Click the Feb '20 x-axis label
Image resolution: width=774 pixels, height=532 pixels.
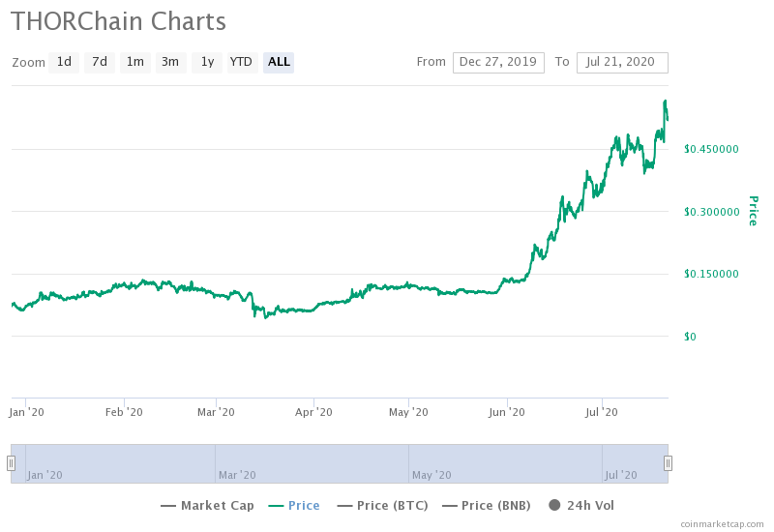click(124, 412)
